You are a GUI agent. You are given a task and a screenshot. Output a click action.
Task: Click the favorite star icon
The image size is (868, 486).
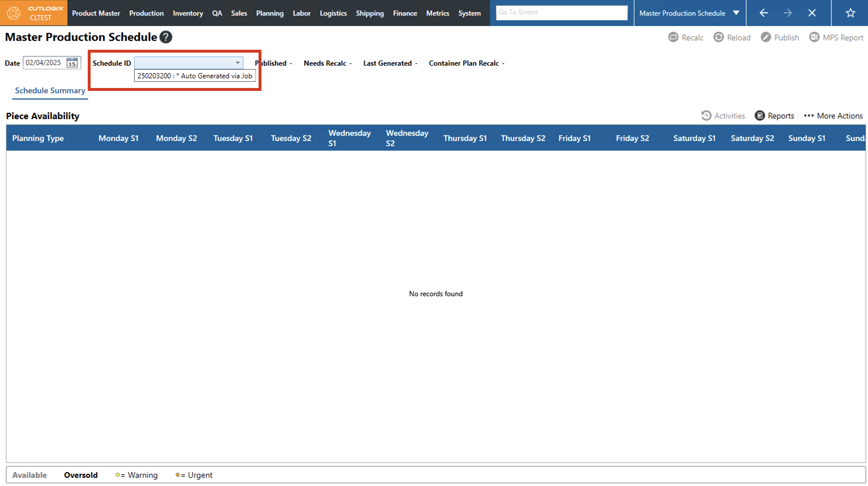pos(850,13)
